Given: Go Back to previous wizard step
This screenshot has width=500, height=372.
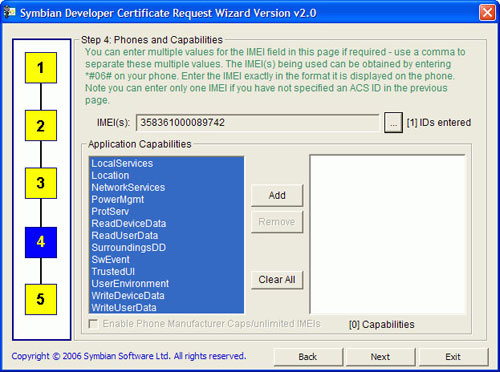Looking at the screenshot, I should [x=308, y=357].
